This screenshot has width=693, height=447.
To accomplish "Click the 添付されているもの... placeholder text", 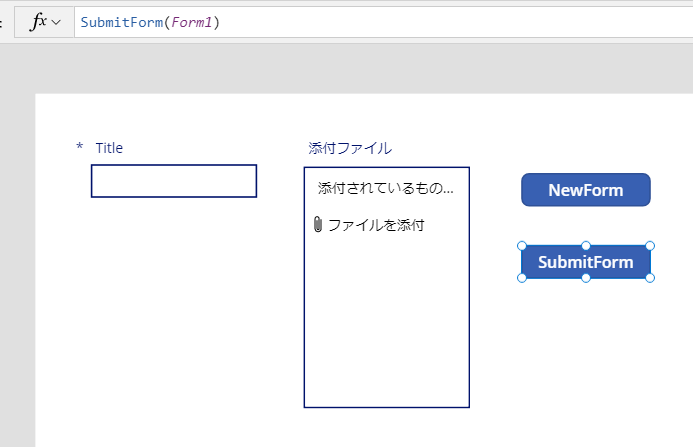I will coord(385,188).
